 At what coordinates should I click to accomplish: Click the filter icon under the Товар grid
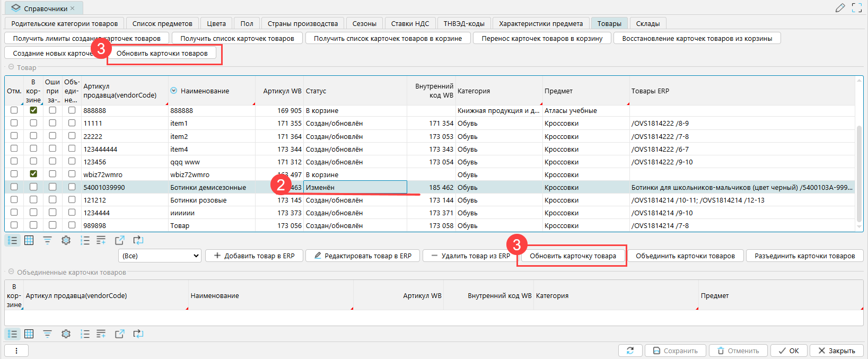(x=47, y=240)
